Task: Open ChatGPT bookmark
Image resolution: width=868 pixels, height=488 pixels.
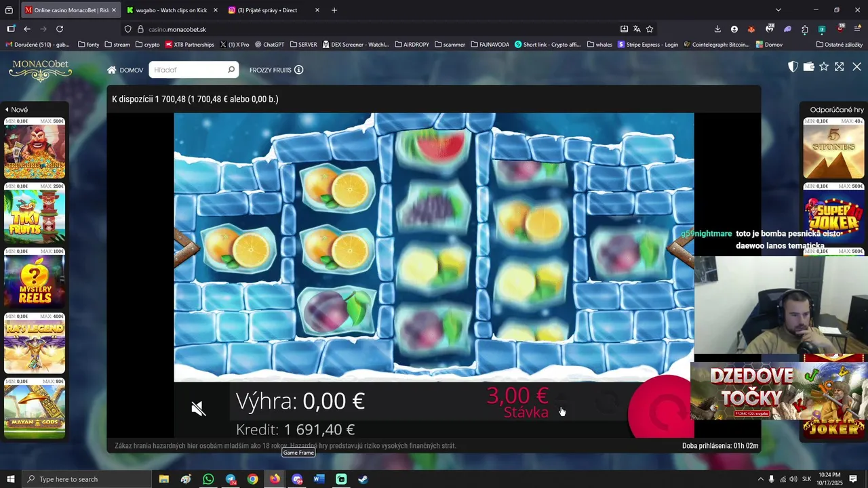Action: coord(270,45)
